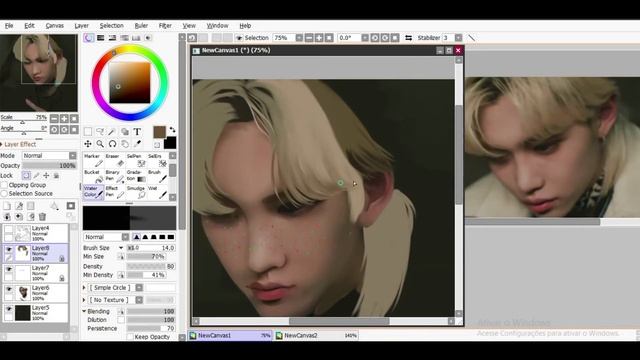Select the Bucket tool

(93, 176)
